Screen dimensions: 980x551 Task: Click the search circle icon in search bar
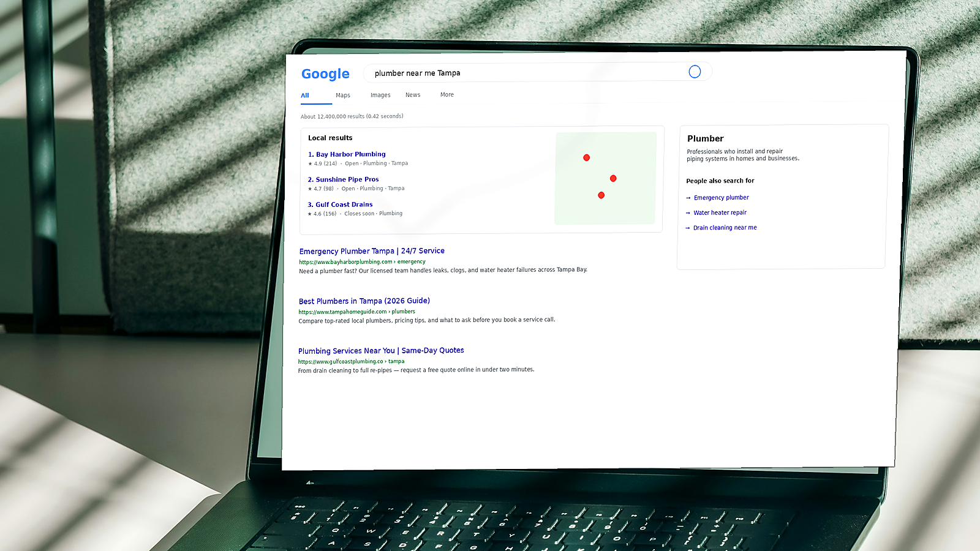[x=695, y=72]
